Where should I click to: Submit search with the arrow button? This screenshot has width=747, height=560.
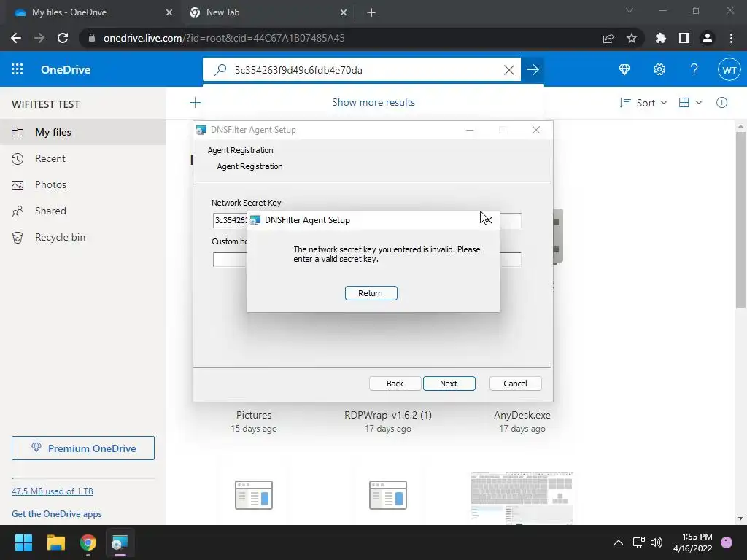coord(533,70)
